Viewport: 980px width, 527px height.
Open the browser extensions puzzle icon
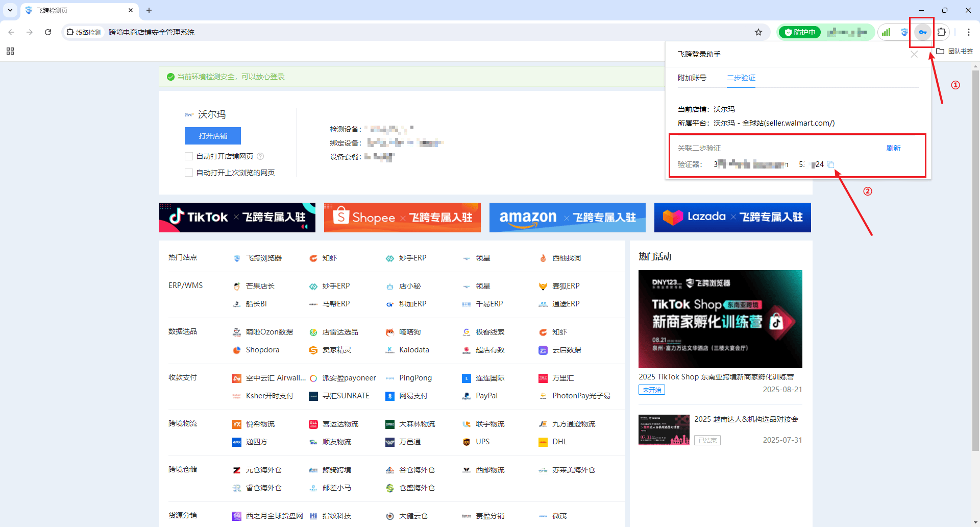942,32
